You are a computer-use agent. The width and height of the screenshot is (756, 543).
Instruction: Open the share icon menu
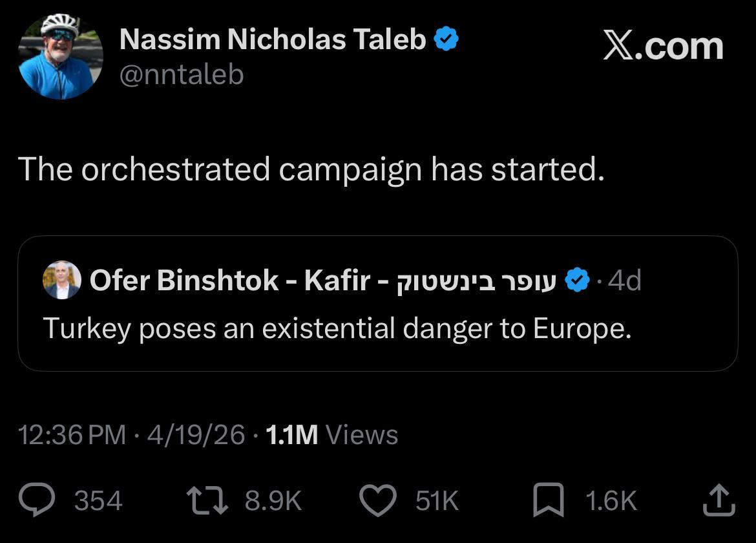[719, 501]
